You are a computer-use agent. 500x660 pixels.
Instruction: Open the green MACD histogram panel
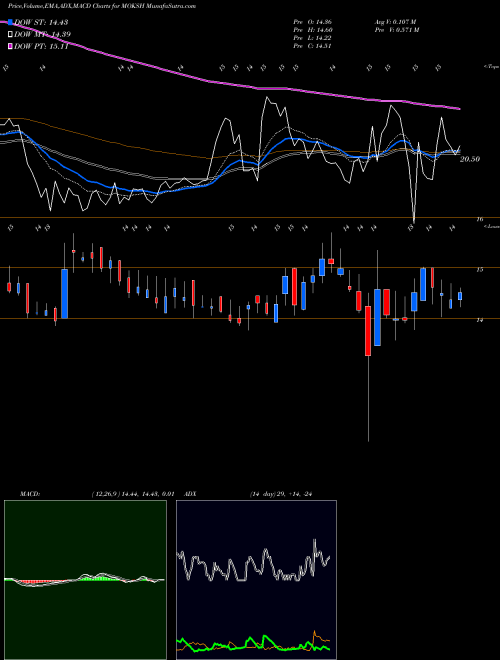(x=85, y=580)
